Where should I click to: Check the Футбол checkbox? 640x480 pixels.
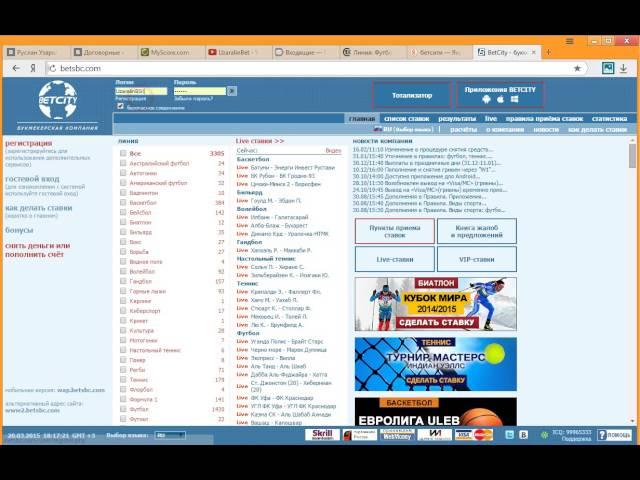[123, 409]
